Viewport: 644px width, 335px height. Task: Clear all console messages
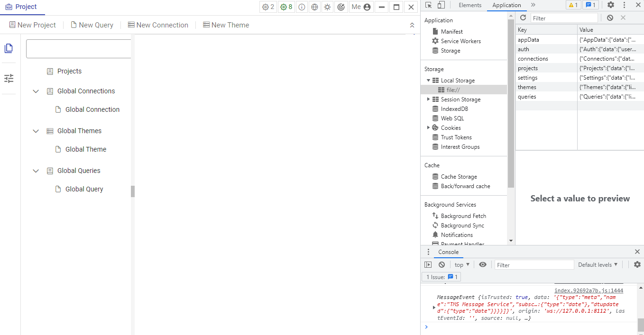pyautogui.click(x=441, y=264)
